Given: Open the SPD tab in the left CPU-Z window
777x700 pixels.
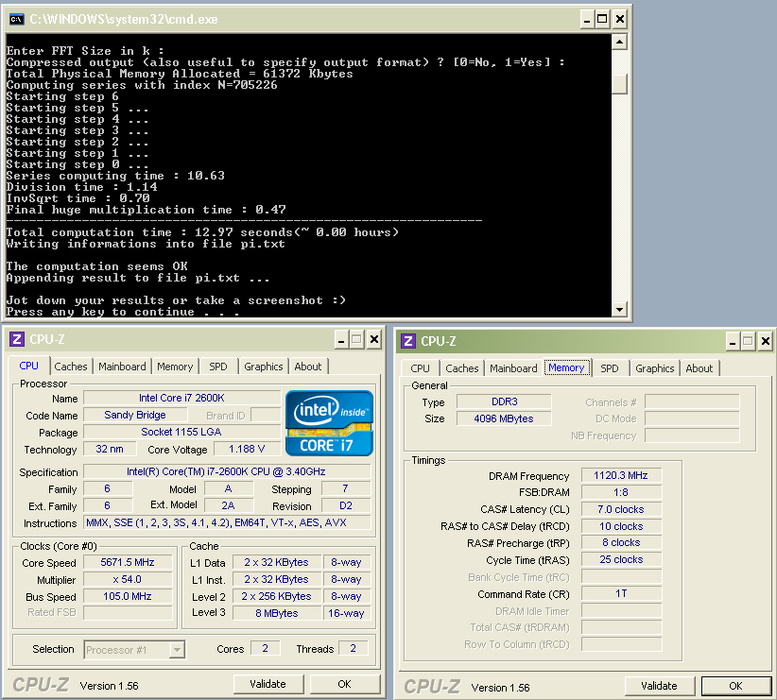Looking at the screenshot, I should coord(218,367).
